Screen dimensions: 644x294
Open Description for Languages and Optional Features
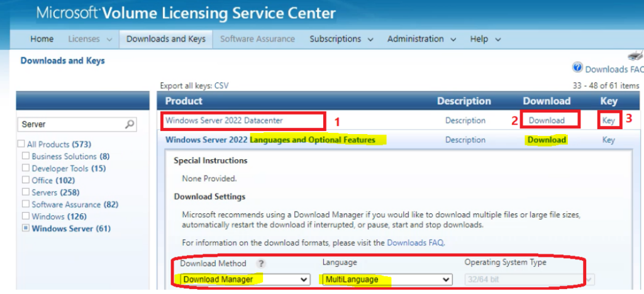click(x=465, y=140)
